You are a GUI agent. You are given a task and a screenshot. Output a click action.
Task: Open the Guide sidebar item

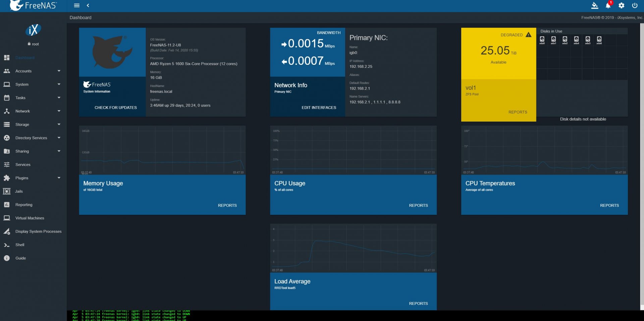click(33, 258)
